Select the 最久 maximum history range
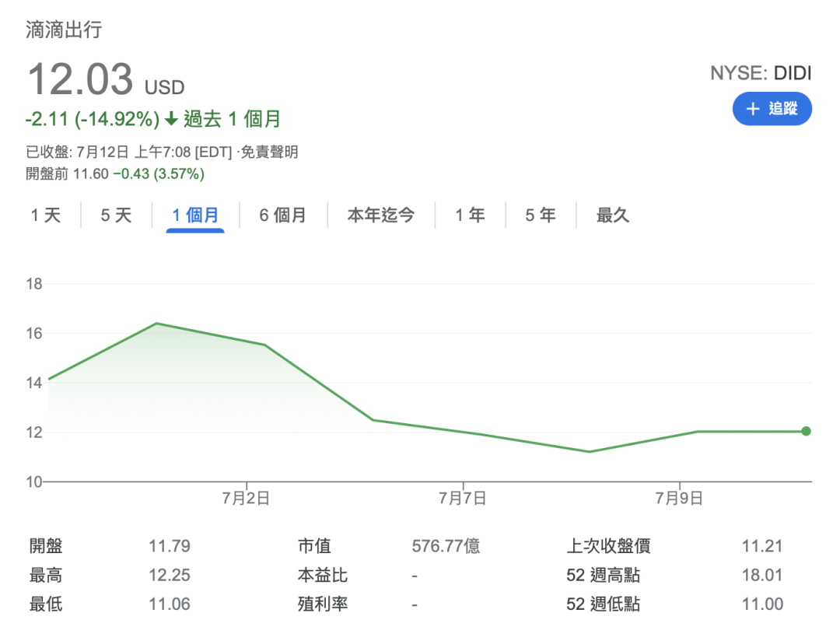This screenshot has width=840, height=634. 613,215
